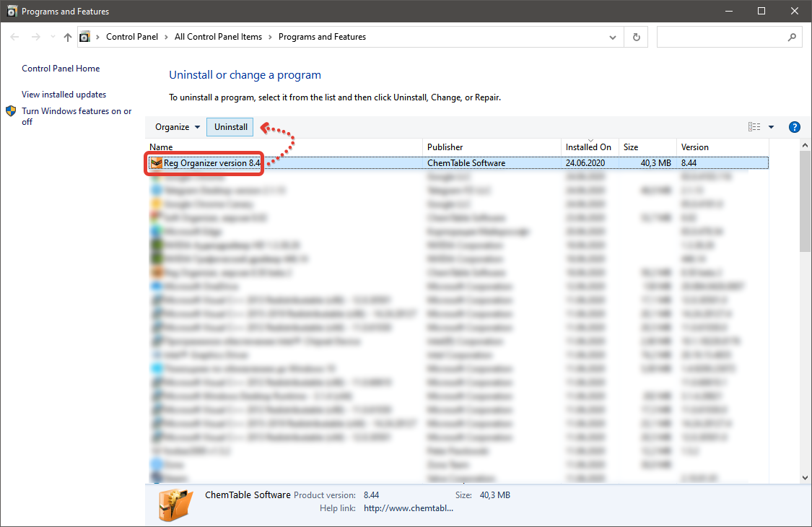Viewport: 812px width, 527px height.
Task: Open Help via the question mark icon
Action: [x=794, y=126]
